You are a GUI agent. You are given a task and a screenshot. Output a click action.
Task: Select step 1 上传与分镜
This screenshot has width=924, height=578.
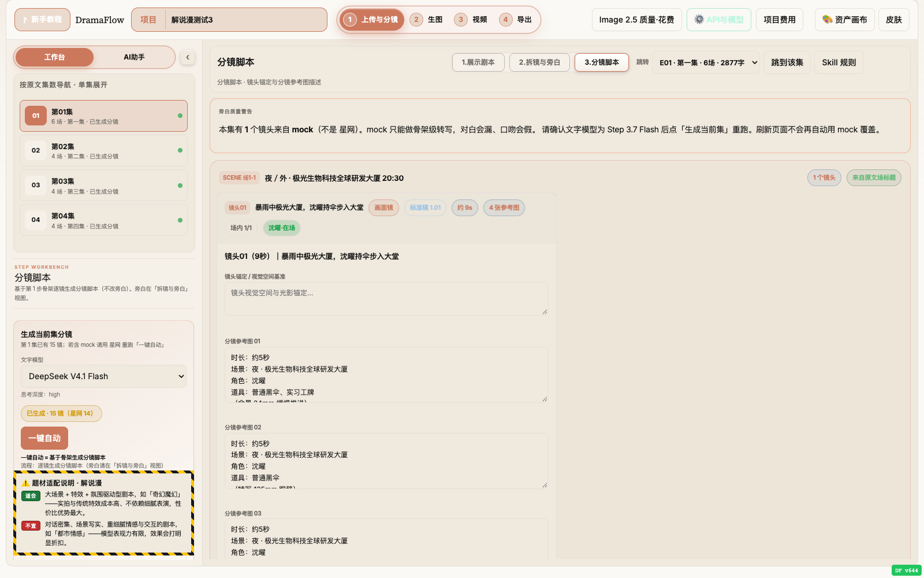pyautogui.click(x=372, y=20)
